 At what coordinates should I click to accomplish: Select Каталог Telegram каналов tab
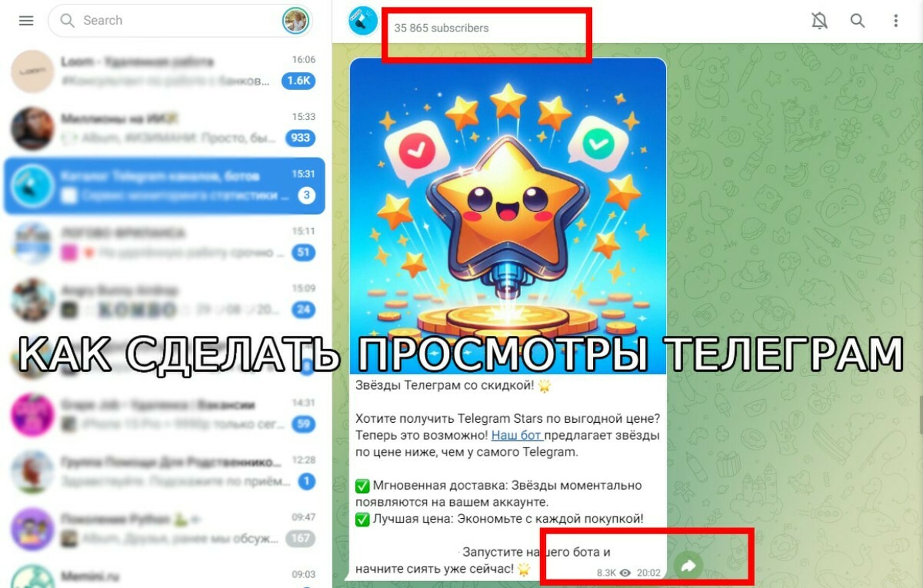click(x=164, y=185)
